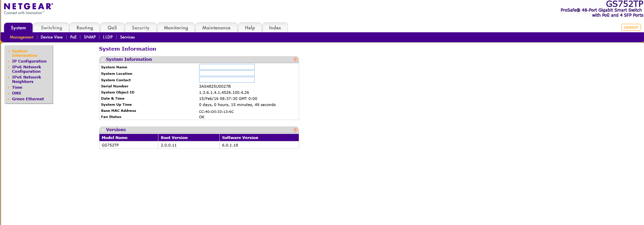The width and height of the screenshot is (644, 225).
Task: Open the Switching tab
Action: click(51, 28)
